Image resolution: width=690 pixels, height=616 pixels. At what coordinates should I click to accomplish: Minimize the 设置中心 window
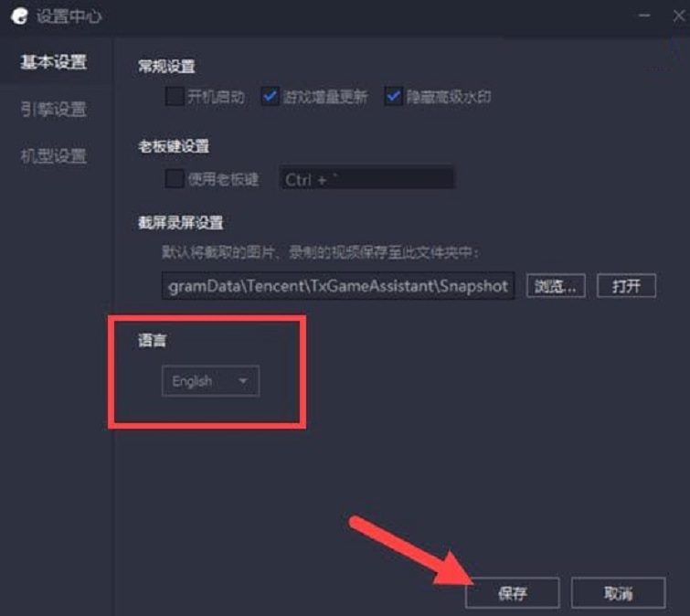point(644,16)
